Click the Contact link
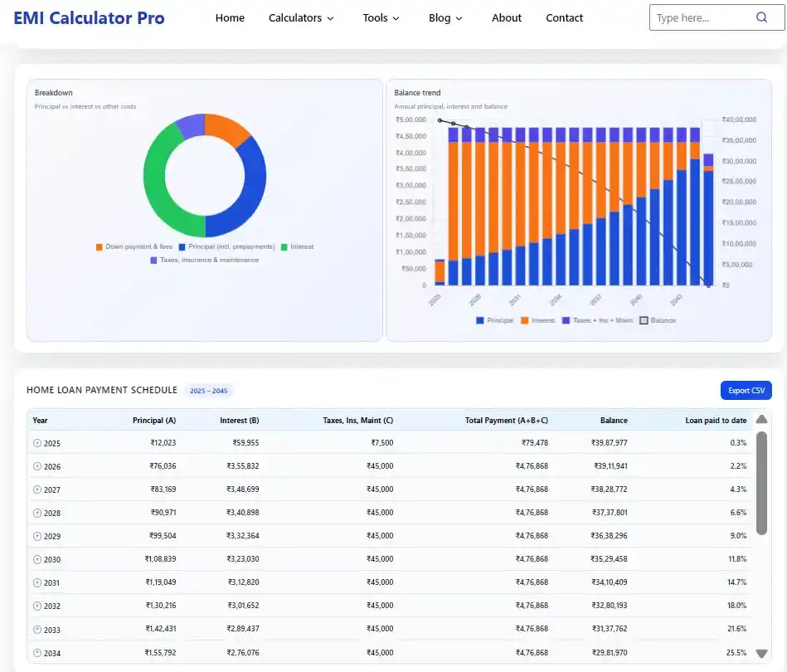Viewport: 787px width, 672px height. click(564, 17)
